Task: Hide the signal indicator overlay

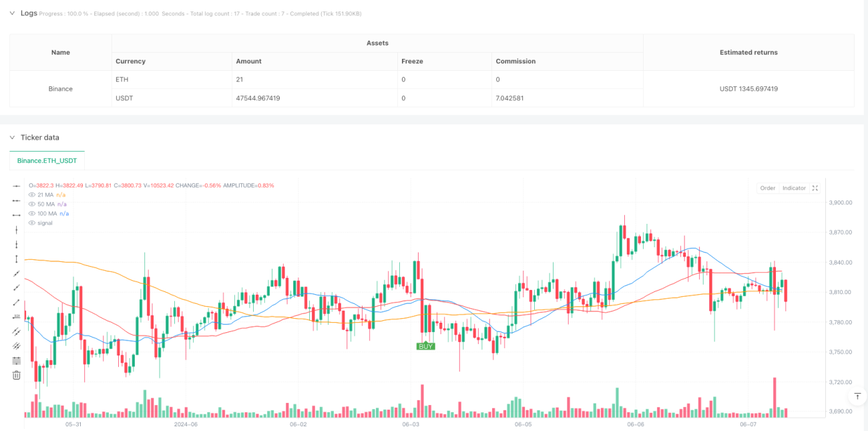Action: 32,223
